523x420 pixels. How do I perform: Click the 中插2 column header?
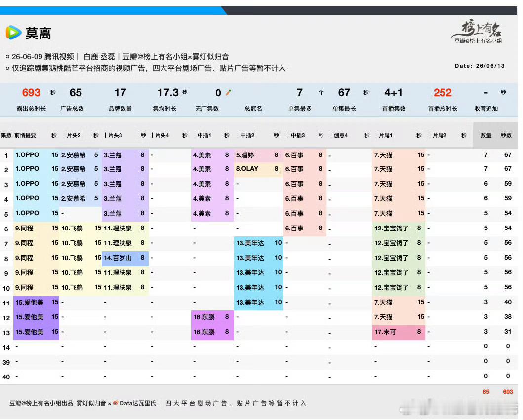pos(247,135)
